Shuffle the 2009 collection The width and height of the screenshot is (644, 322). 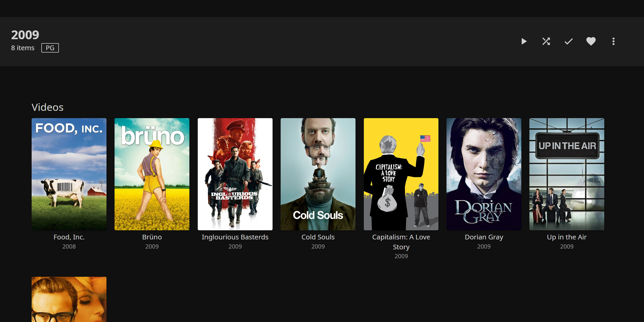point(546,41)
